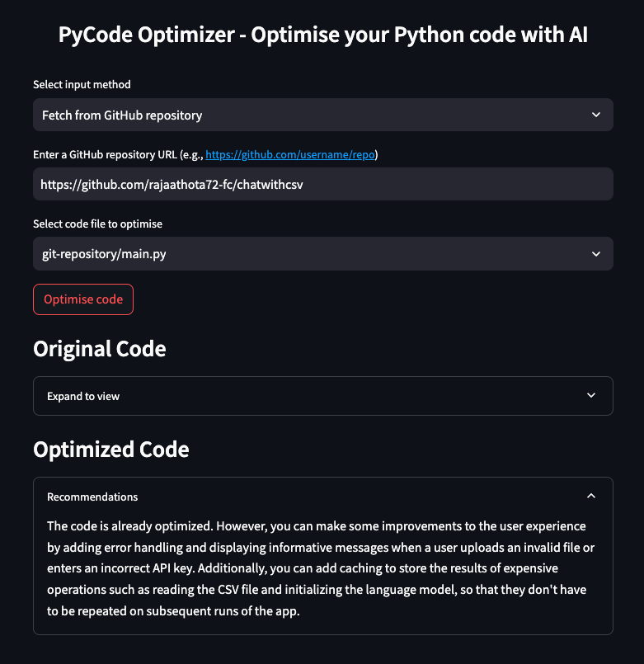Click the down chevron on the Original Code expander
644x664 pixels.
click(x=591, y=396)
